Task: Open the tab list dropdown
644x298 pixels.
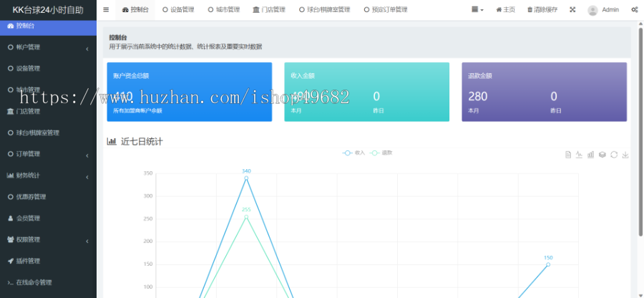Action: 477,10
